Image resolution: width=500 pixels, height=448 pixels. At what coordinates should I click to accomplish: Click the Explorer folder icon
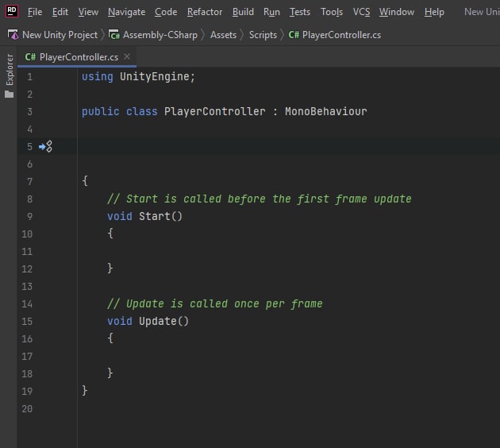click(10, 95)
